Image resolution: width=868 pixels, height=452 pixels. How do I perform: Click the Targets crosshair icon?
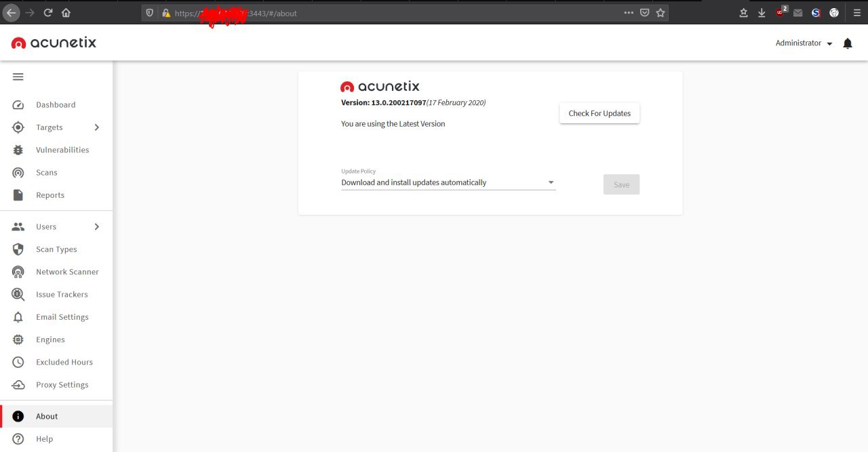tap(18, 127)
